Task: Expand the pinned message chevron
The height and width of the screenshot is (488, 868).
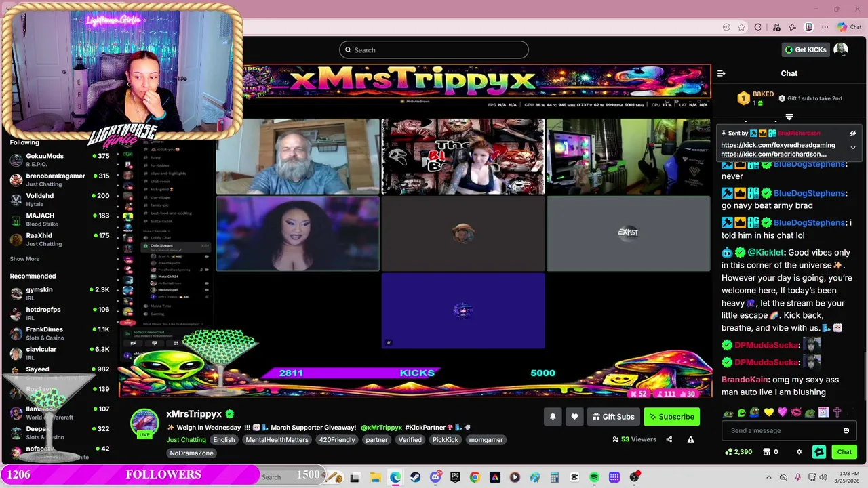Action: [853, 148]
